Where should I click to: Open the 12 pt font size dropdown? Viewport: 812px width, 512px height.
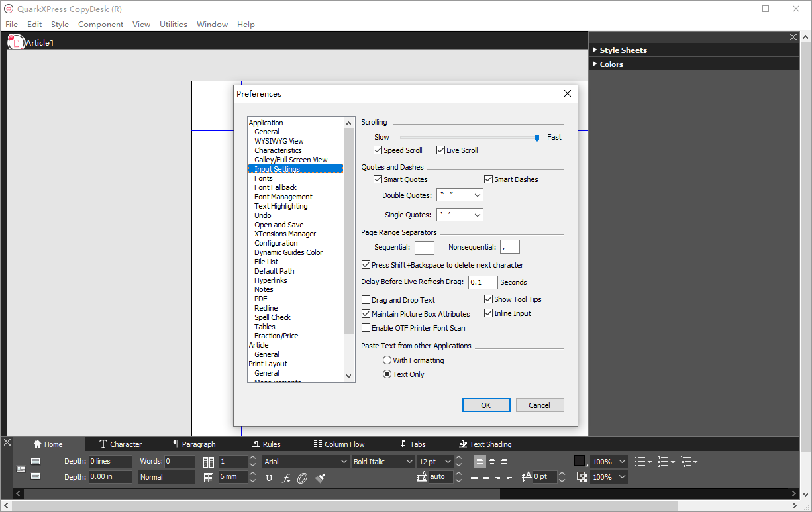pyautogui.click(x=435, y=462)
